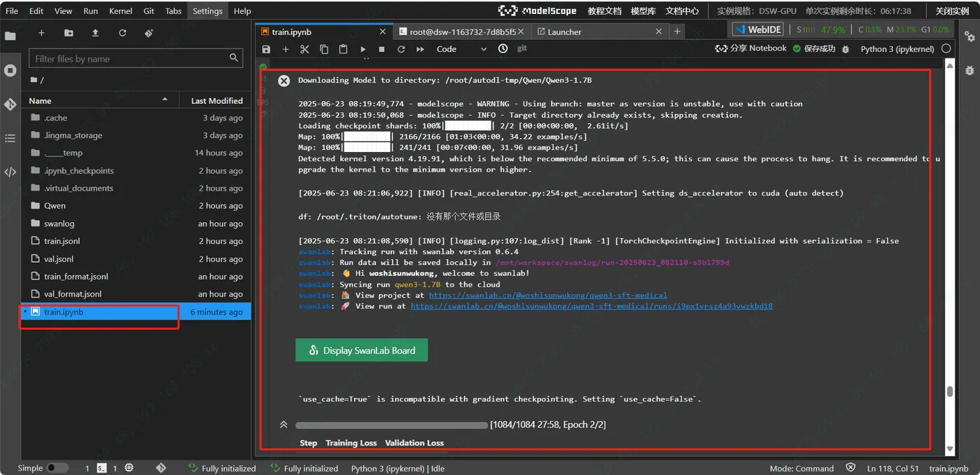The width and height of the screenshot is (980, 475).
Task: Click the Display SwanLab Board button
Action: (361, 350)
